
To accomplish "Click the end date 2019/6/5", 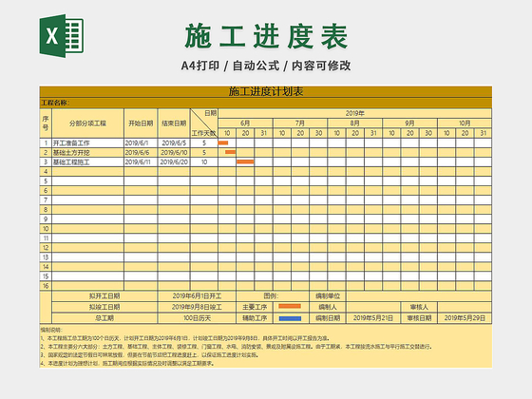I will point(174,142).
